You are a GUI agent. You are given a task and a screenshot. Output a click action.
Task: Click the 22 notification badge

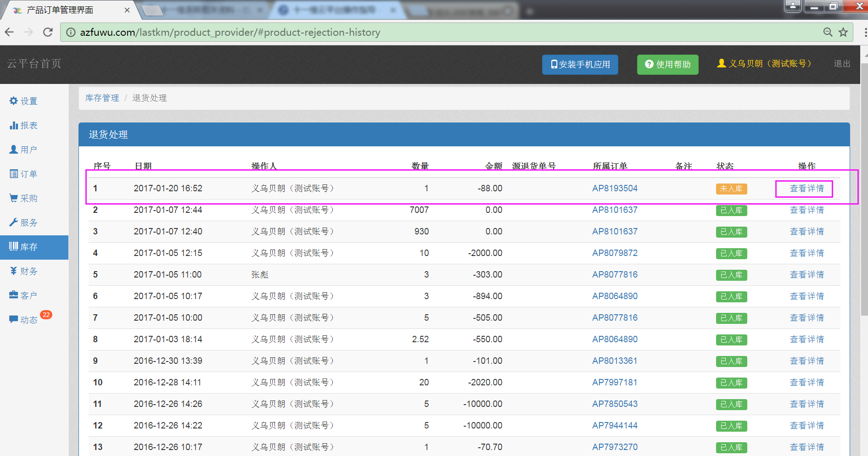click(46, 315)
